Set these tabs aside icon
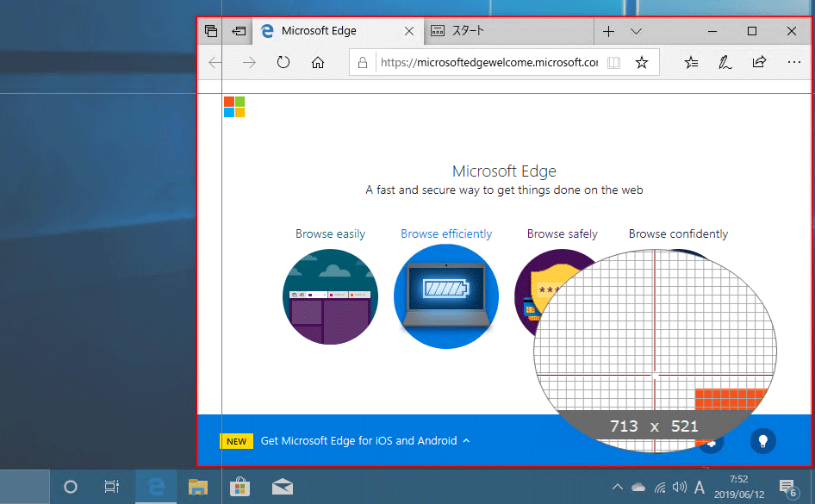The height and width of the screenshot is (504, 815). coord(239,31)
